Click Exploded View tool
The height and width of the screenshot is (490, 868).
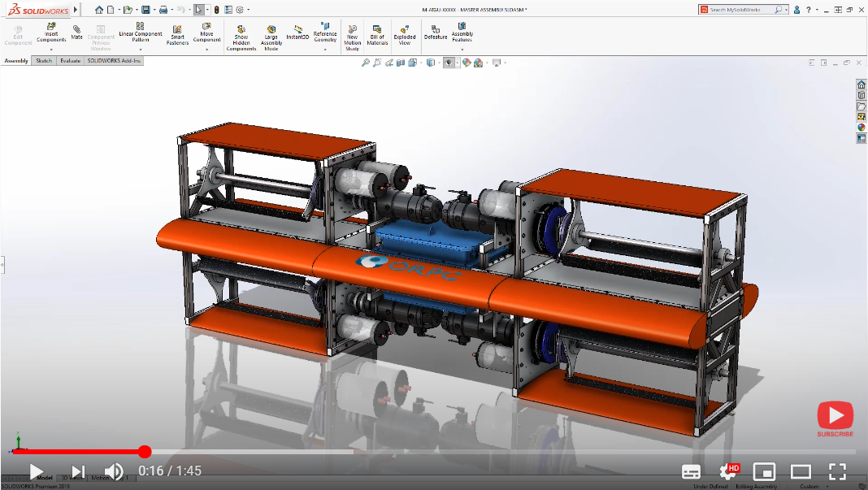(405, 35)
